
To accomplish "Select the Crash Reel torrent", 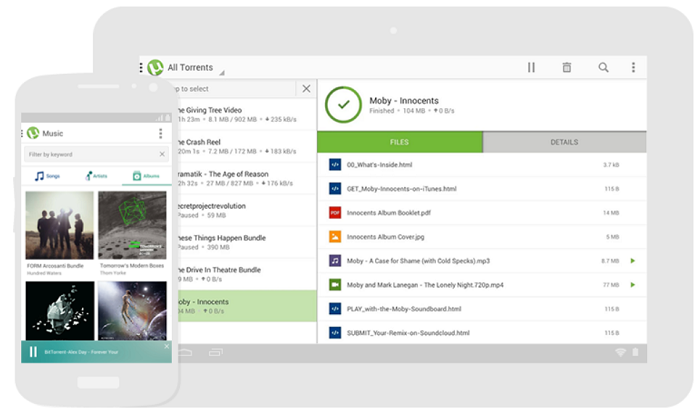I will [x=246, y=146].
